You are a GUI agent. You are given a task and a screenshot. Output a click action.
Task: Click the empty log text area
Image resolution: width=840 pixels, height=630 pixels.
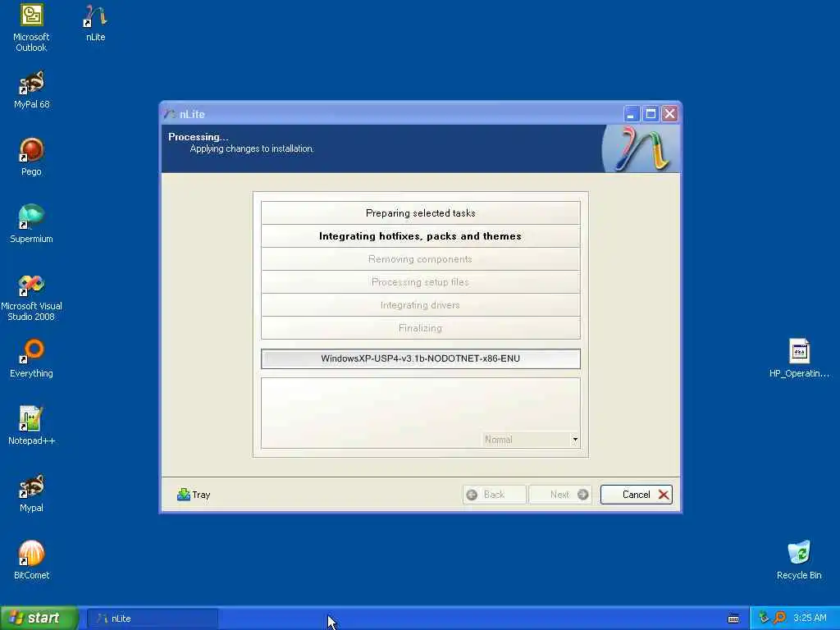(421, 413)
